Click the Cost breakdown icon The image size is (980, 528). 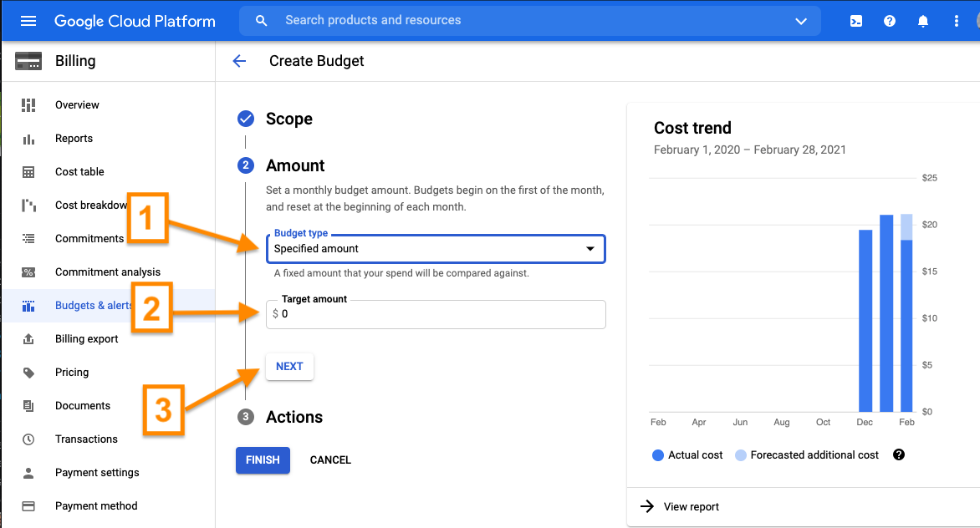click(x=28, y=206)
